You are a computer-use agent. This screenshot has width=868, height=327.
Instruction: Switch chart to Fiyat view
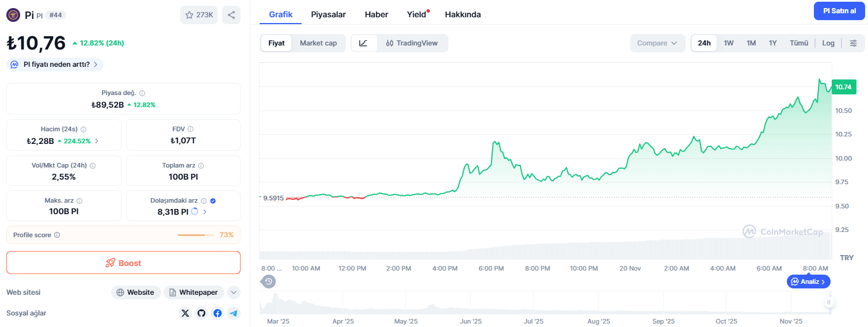276,43
